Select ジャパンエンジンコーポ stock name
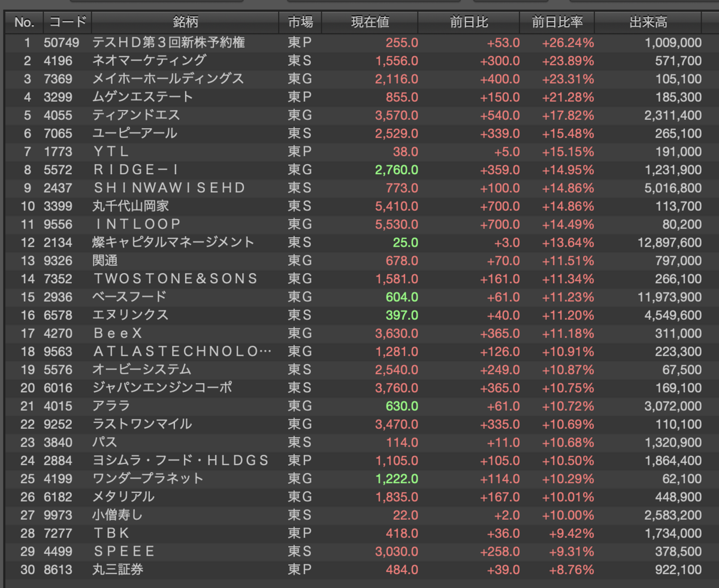This screenshot has height=588, width=719. pos(162,388)
